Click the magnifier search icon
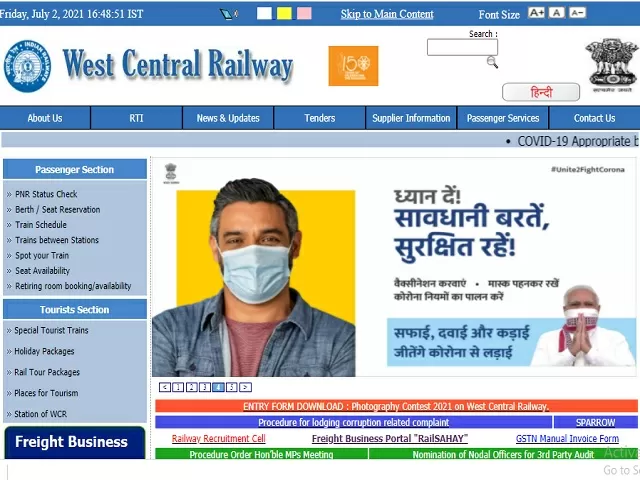Viewport: 640px width, 480px height. [492, 62]
